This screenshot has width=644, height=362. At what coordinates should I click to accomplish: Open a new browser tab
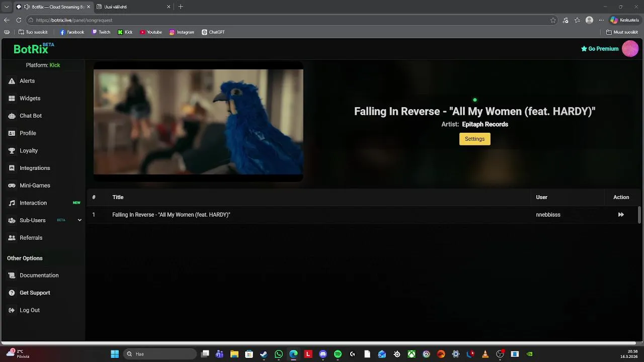[181, 7]
